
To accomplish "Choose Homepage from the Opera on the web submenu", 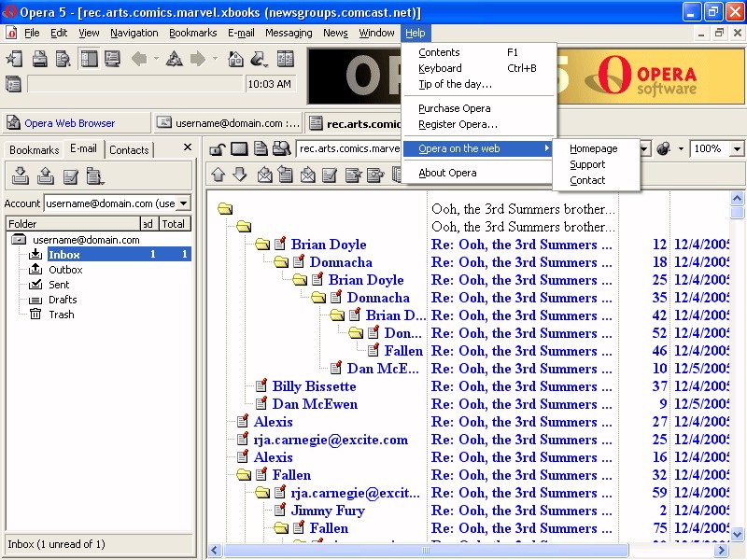I will click(x=596, y=148).
